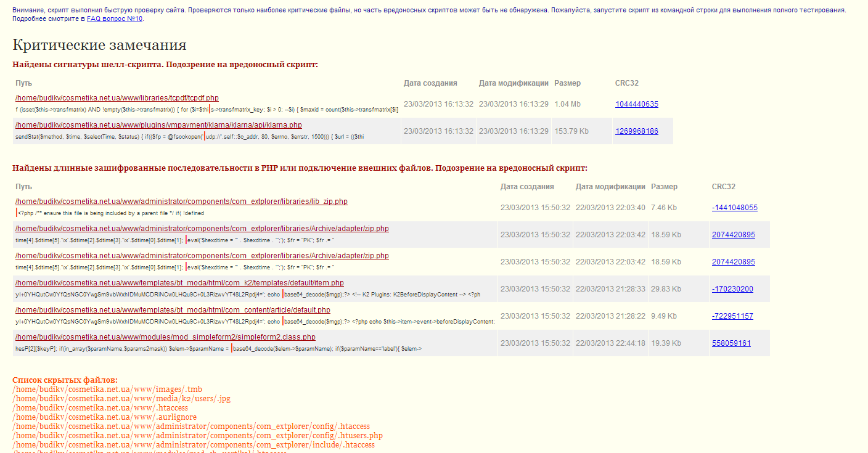Click 'Размер' column header in shell-signature table

pyautogui.click(x=567, y=83)
